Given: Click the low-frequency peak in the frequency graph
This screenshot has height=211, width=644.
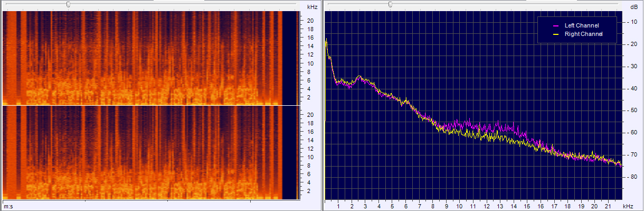Looking at the screenshot, I should click(x=326, y=39).
